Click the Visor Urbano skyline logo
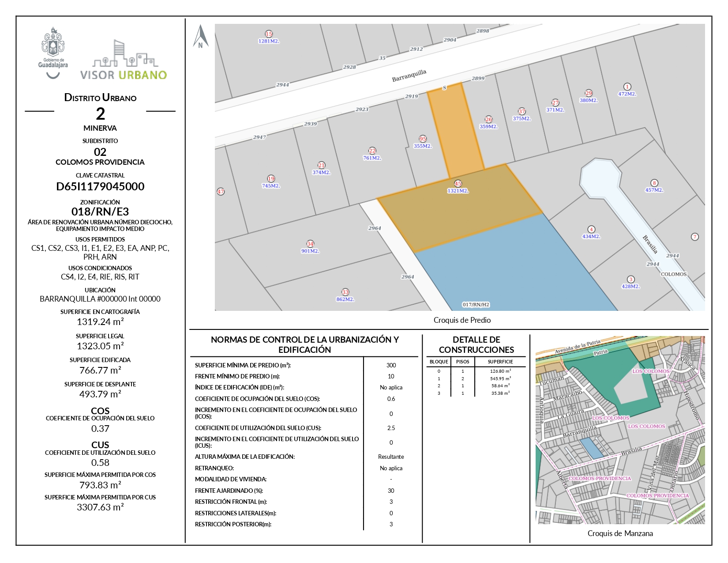The width and height of the screenshot is (728, 563). coord(124,60)
